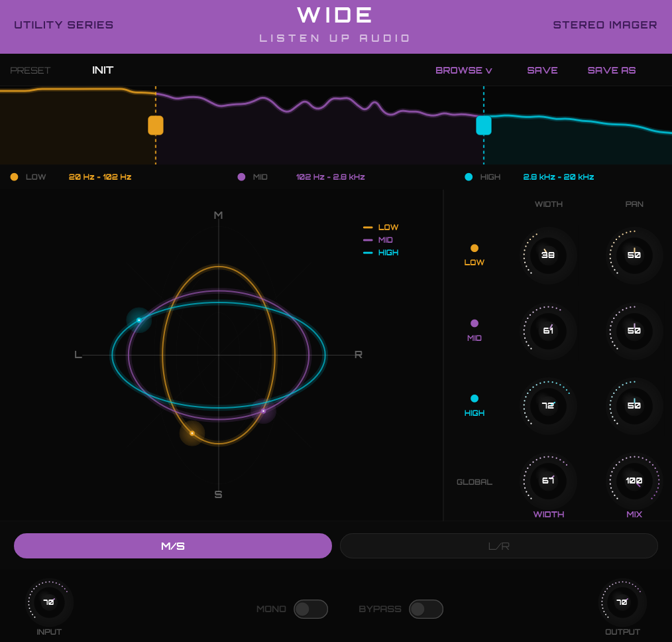Toggle the BYPASS switch

426,609
